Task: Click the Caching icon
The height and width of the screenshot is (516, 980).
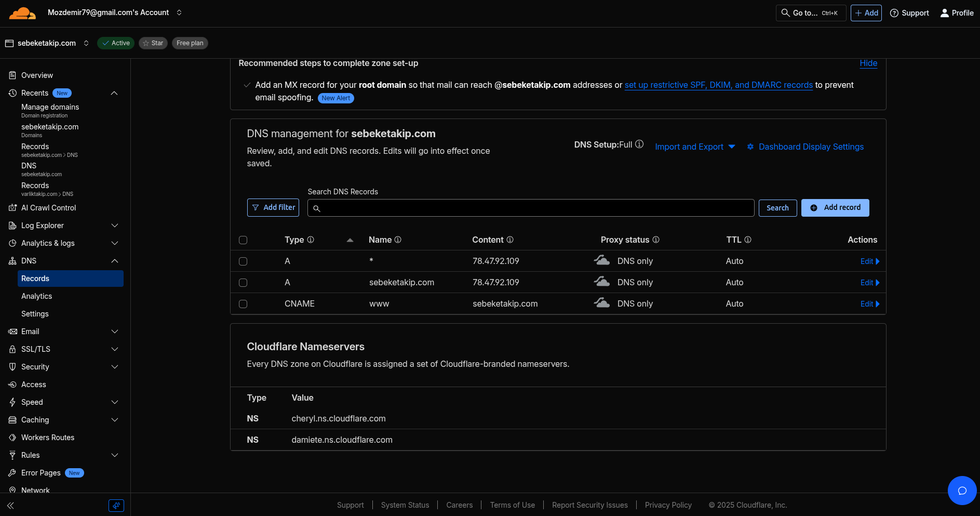Action: (x=12, y=420)
